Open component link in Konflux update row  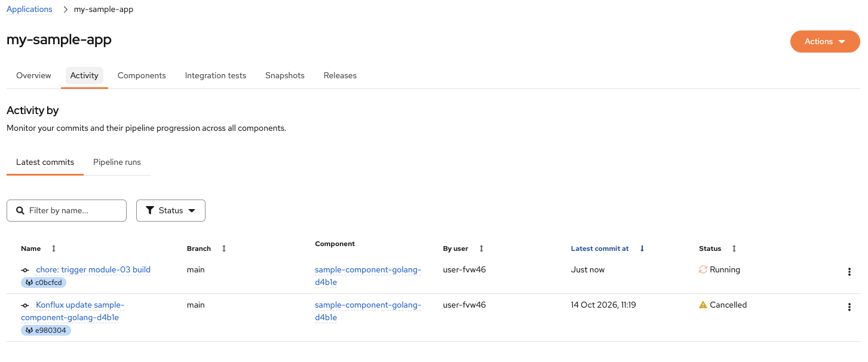coord(368,311)
